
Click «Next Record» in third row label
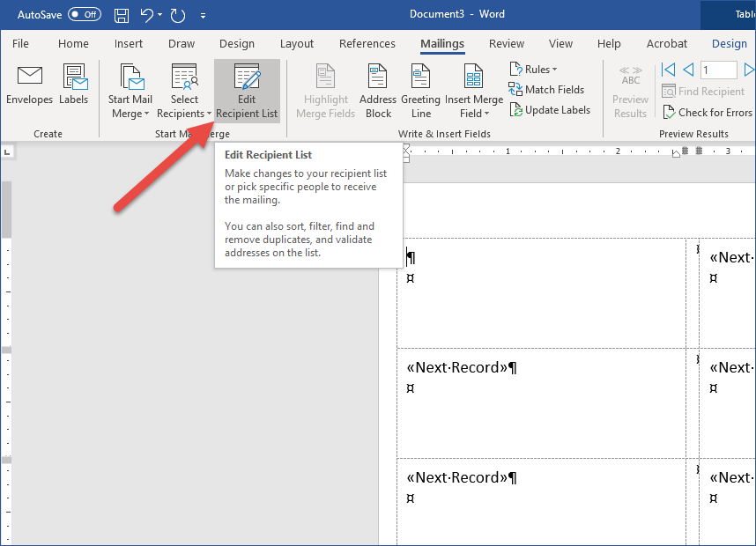point(457,477)
